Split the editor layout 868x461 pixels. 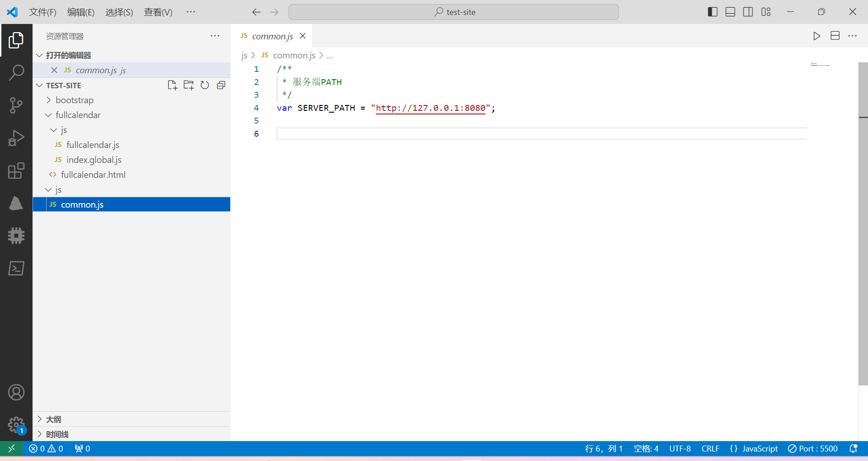[x=835, y=36]
